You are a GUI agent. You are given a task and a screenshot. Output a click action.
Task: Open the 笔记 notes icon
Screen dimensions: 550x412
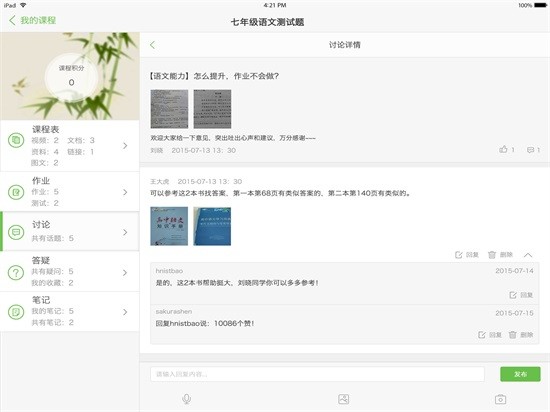click(x=16, y=312)
